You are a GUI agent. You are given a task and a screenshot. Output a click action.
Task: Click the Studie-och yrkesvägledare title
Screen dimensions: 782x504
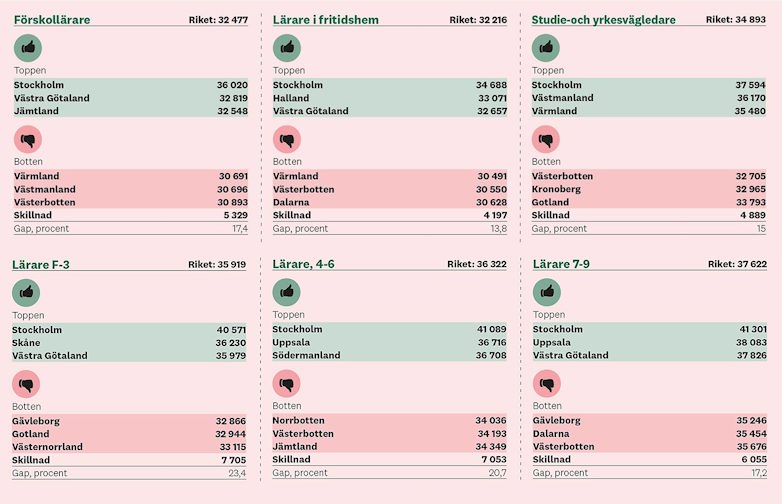pyautogui.click(x=604, y=20)
